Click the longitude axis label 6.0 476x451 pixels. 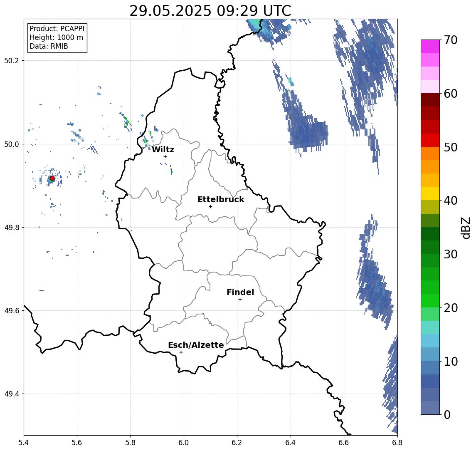click(184, 443)
